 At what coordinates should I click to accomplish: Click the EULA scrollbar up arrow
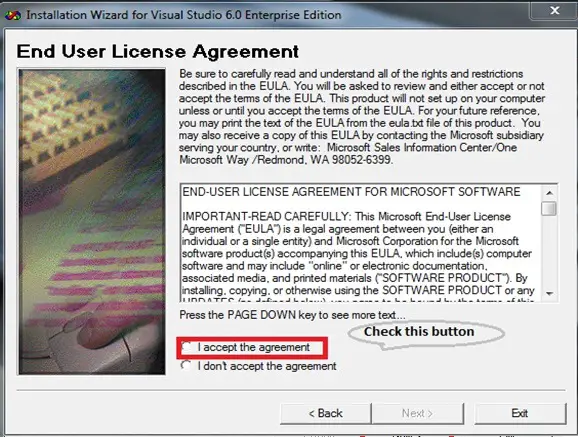pyautogui.click(x=549, y=193)
